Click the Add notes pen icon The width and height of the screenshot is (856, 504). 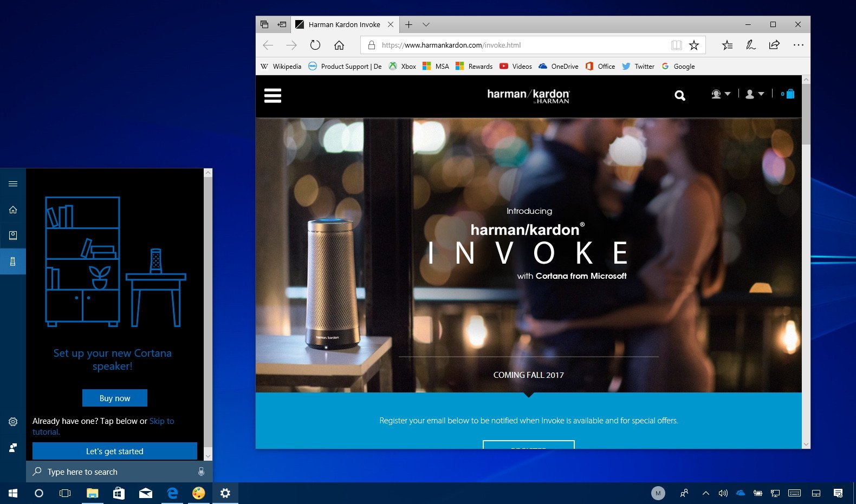[x=750, y=45]
